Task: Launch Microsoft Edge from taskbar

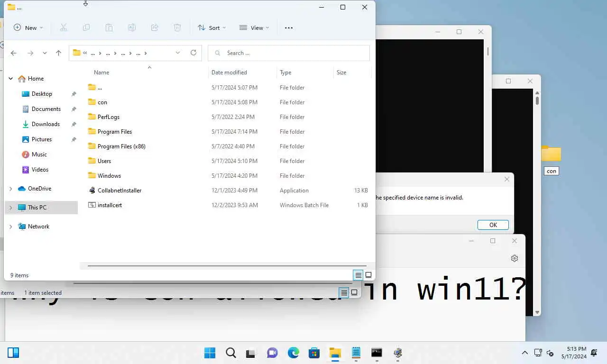Action: pyautogui.click(x=294, y=353)
